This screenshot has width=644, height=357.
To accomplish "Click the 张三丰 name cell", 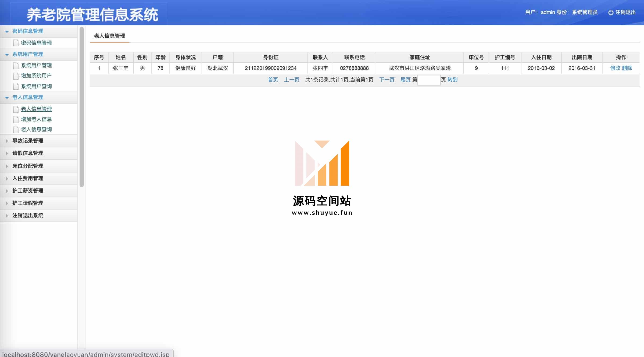I will 121,68.
